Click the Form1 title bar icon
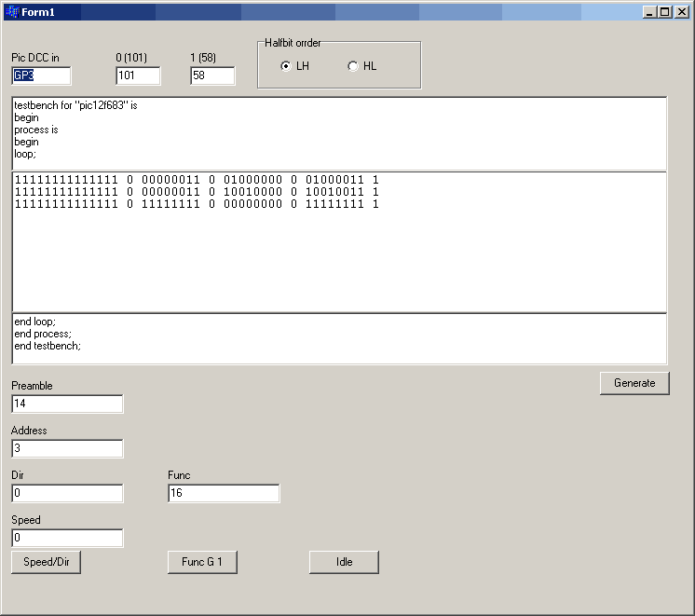 pos(13,12)
